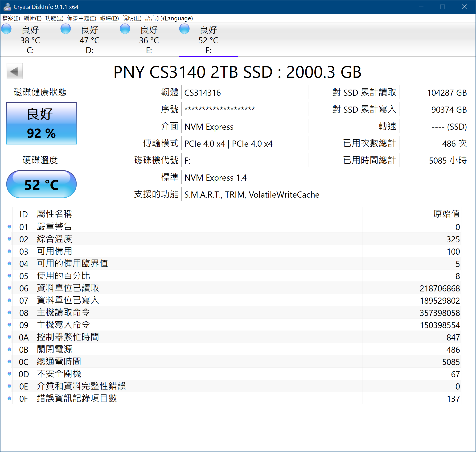
Task: Click the CrystalDiskInfo app icon in title bar
Action: [7, 7]
